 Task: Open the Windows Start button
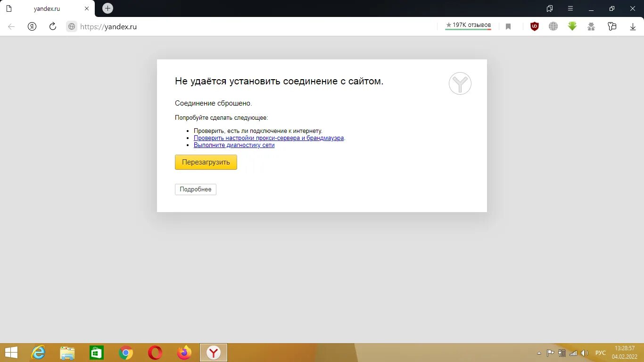click(x=11, y=353)
